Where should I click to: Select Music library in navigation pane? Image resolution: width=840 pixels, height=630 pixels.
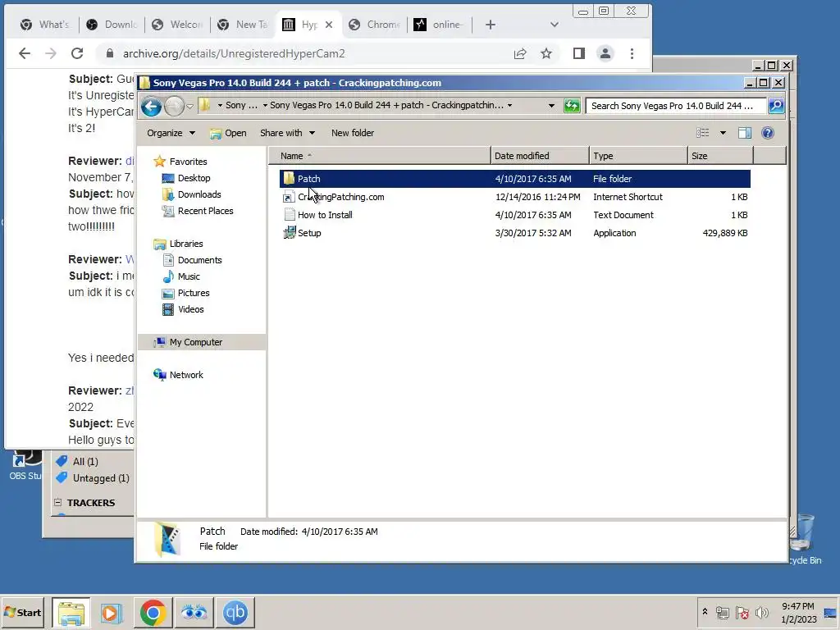[x=181, y=276]
